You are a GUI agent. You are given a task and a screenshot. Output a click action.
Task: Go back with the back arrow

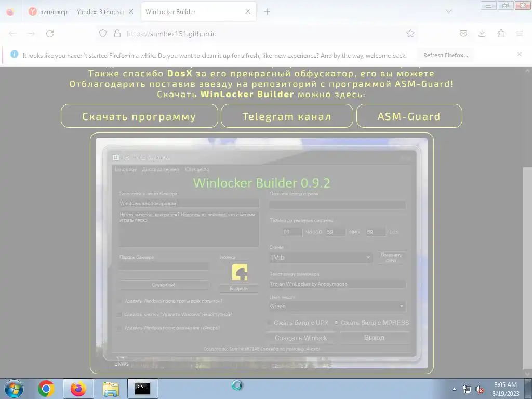click(12, 34)
